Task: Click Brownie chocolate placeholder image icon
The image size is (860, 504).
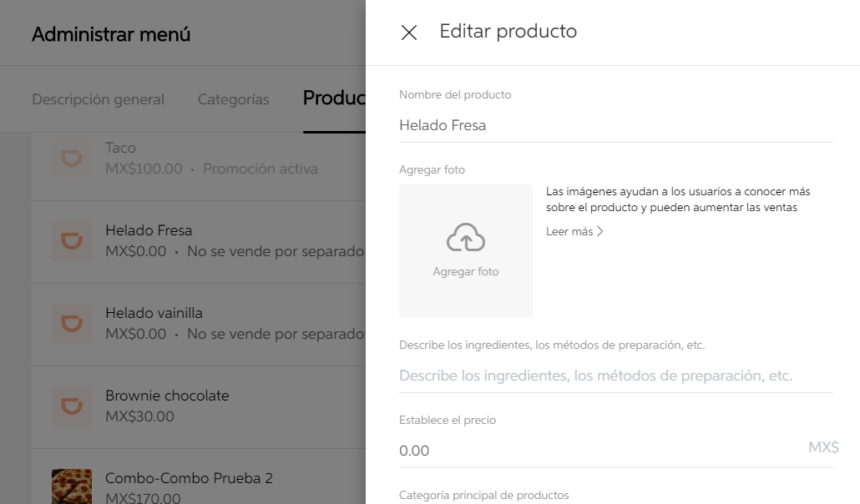Action: tap(72, 406)
